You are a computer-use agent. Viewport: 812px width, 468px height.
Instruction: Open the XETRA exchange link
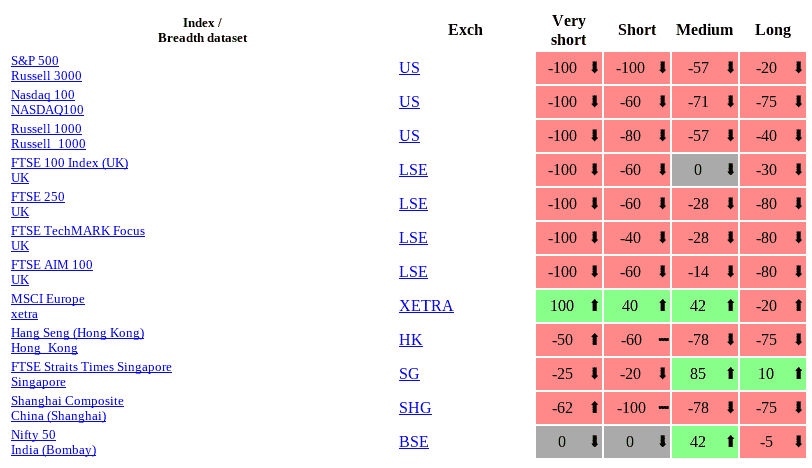tap(426, 306)
